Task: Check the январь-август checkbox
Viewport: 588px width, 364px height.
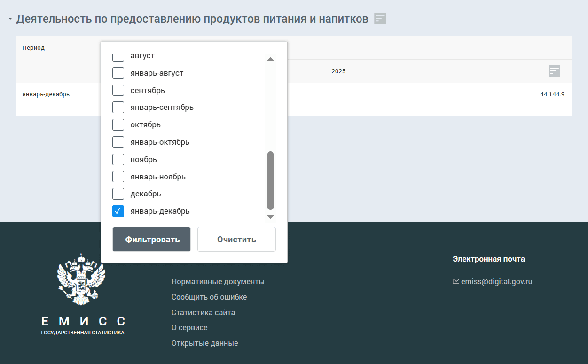Action: point(118,73)
